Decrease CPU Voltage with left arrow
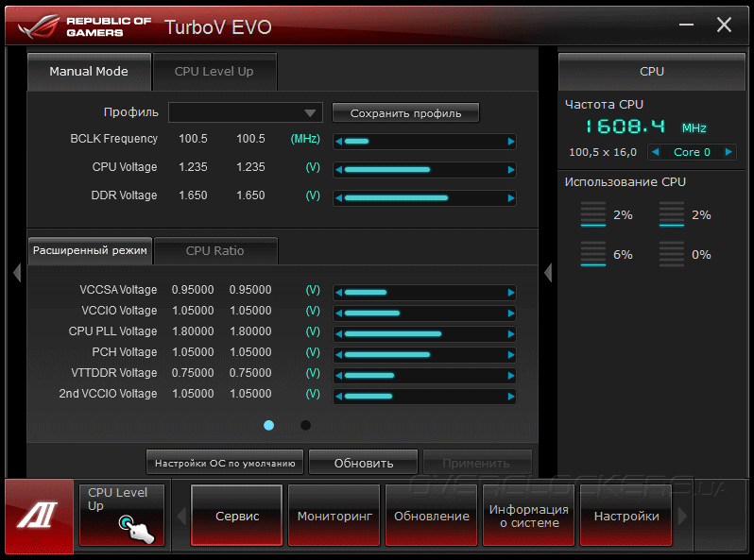The width and height of the screenshot is (754, 560). (339, 170)
